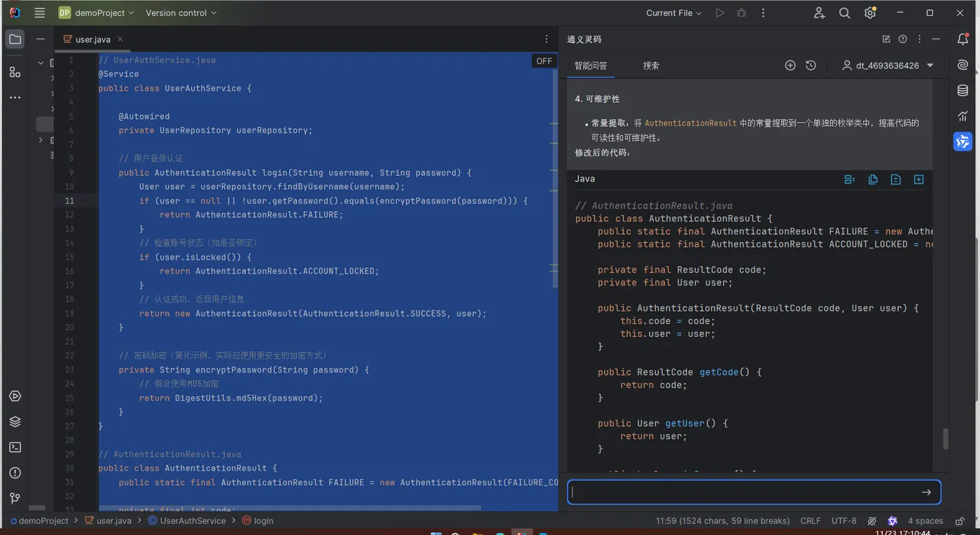
Task: Close the user.java tab
Action: 120,39
